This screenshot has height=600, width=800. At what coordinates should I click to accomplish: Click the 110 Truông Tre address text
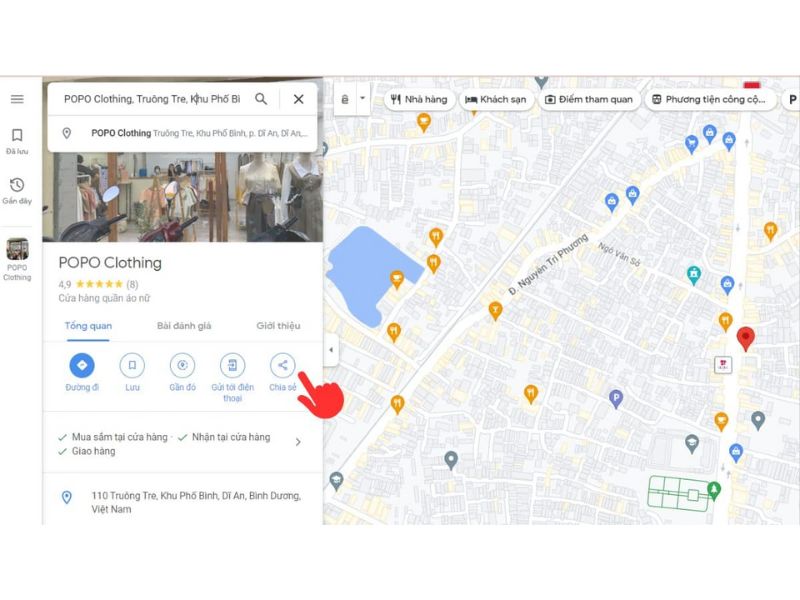196,502
